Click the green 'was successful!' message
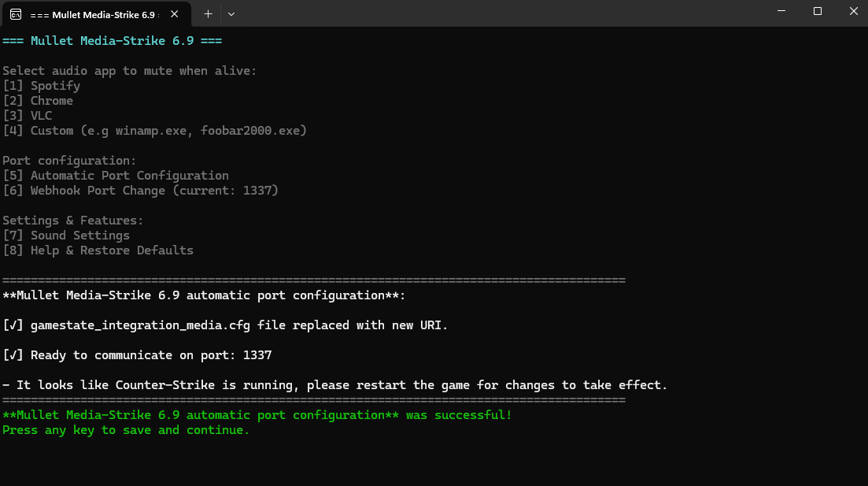 tap(257, 415)
